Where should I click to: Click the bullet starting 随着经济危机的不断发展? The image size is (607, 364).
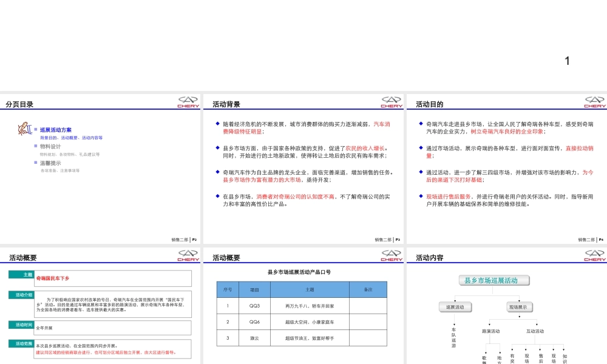point(307,128)
